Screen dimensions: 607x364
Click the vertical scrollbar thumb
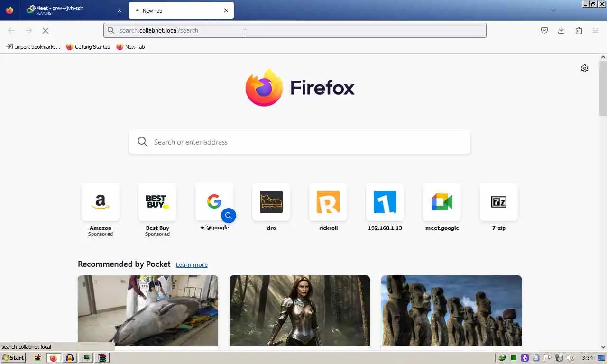603,88
